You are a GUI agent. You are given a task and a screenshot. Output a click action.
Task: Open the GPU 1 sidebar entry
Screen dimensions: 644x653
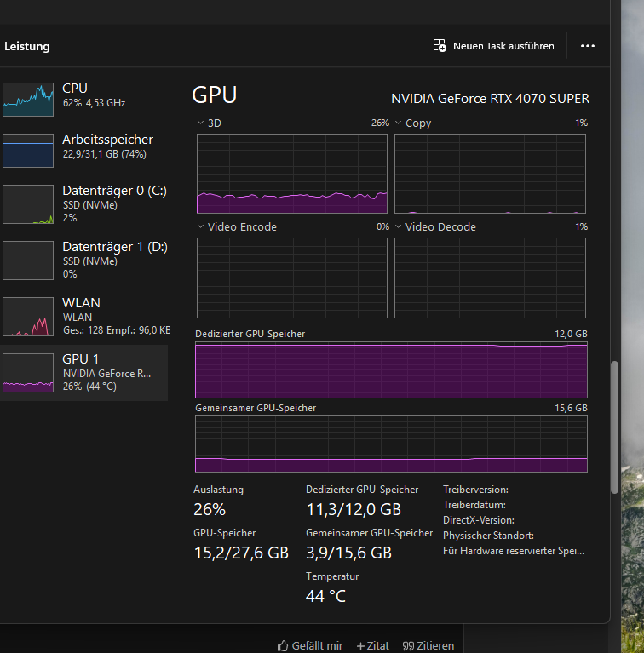(84, 373)
